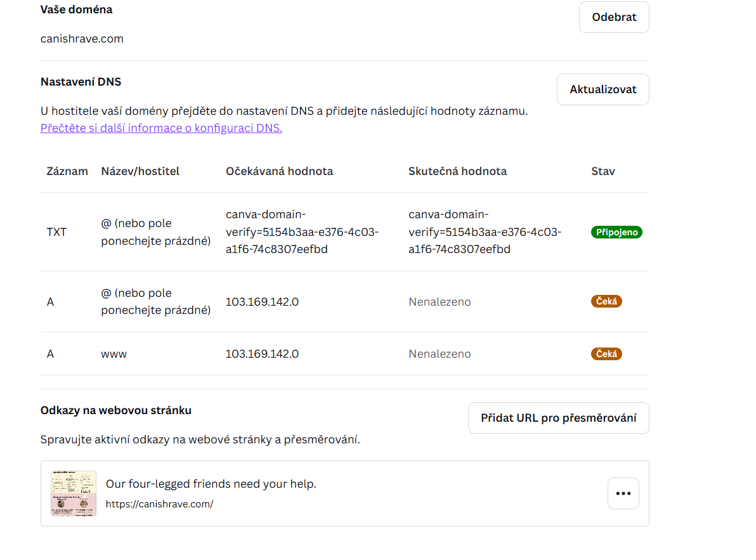Open the https://canishrave.com/ URL
Viewport: 756px width, 560px height.
[x=159, y=504]
